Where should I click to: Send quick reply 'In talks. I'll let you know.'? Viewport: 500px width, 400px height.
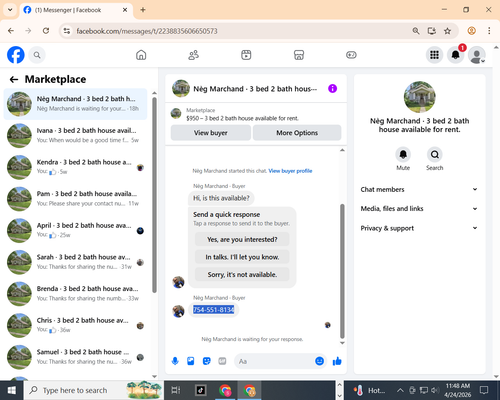coord(242,257)
